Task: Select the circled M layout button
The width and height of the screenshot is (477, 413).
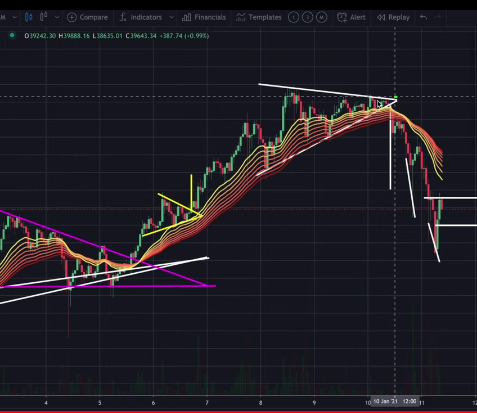Action: (321, 17)
